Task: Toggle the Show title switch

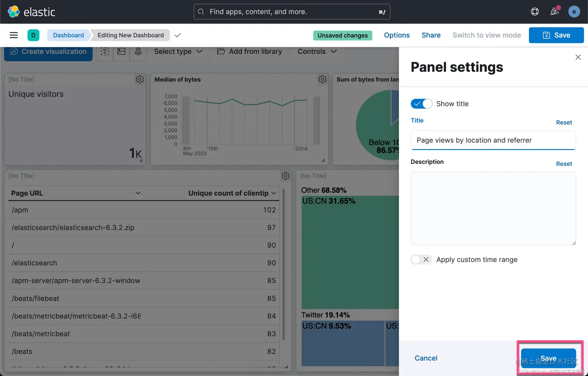Action: coord(421,104)
